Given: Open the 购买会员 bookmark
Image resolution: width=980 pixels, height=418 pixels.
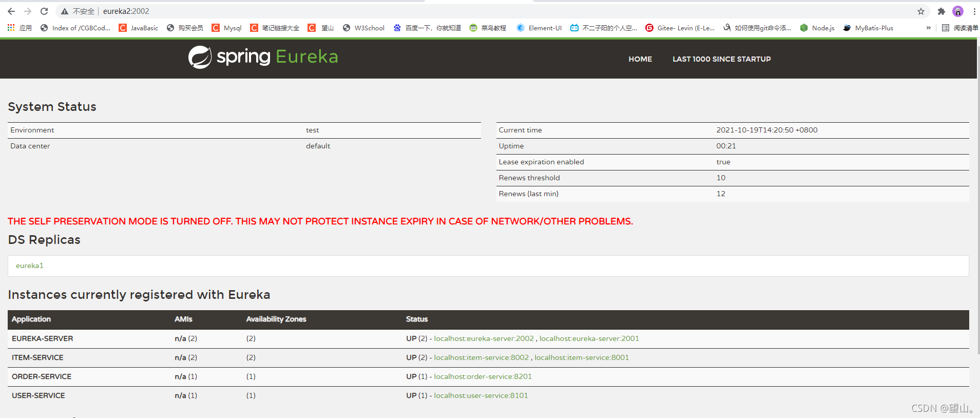Looking at the screenshot, I should [x=185, y=28].
